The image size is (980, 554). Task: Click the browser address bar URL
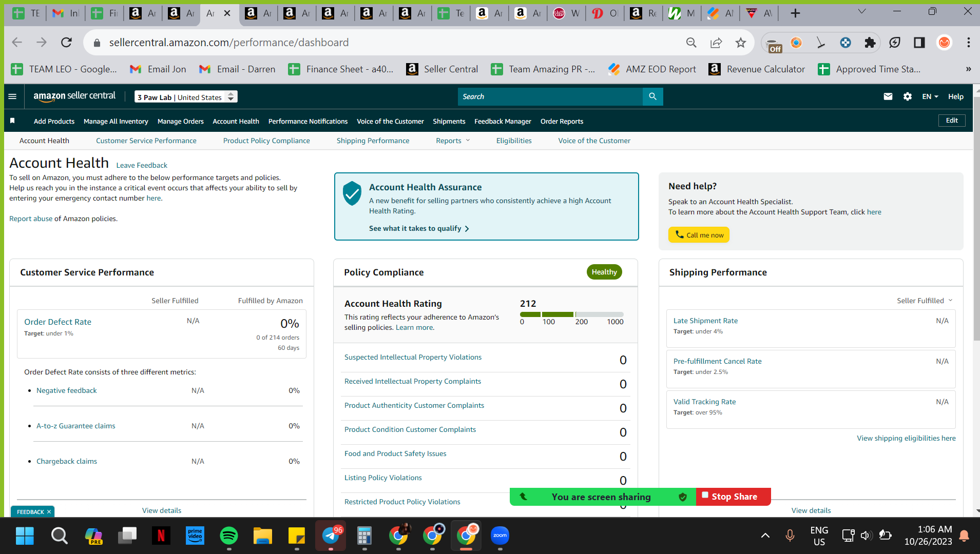(229, 43)
